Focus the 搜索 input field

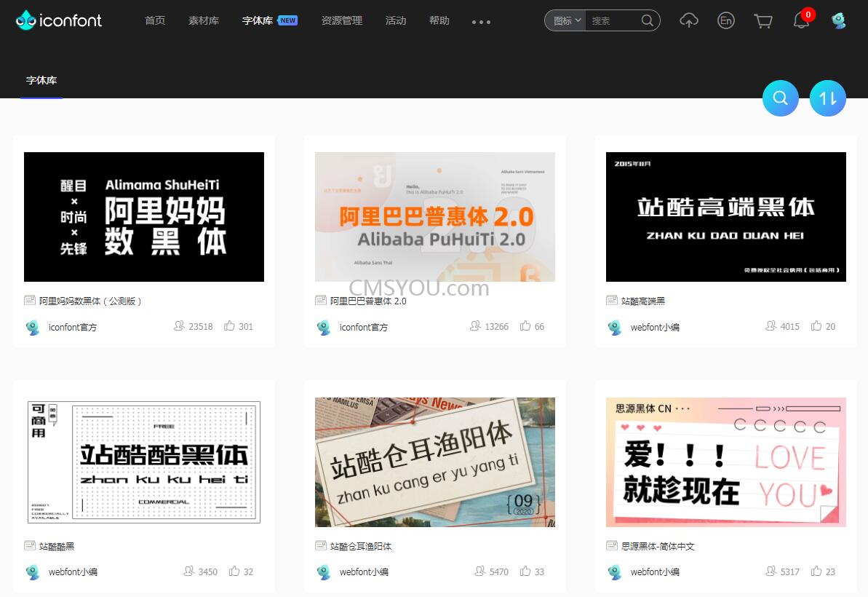pyautogui.click(x=613, y=20)
